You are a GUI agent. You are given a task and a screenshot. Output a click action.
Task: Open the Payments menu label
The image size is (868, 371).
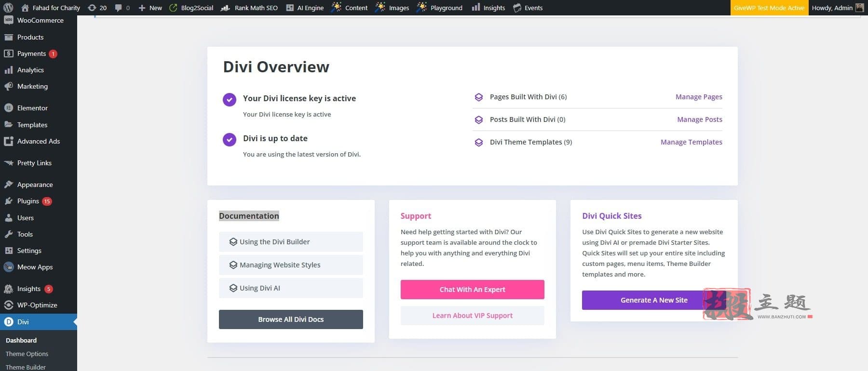(32, 53)
